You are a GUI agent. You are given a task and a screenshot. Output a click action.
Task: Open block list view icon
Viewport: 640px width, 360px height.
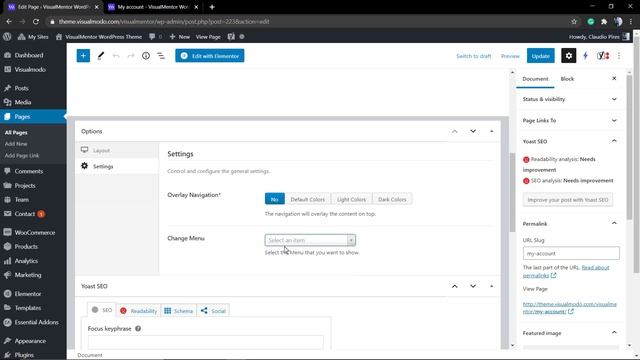click(161, 56)
